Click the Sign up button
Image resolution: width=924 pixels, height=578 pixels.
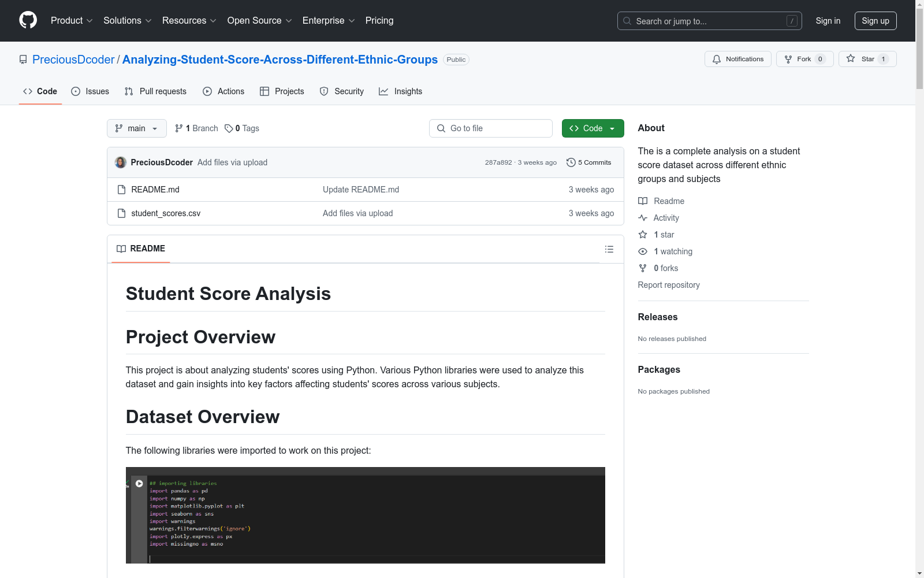[875, 21]
